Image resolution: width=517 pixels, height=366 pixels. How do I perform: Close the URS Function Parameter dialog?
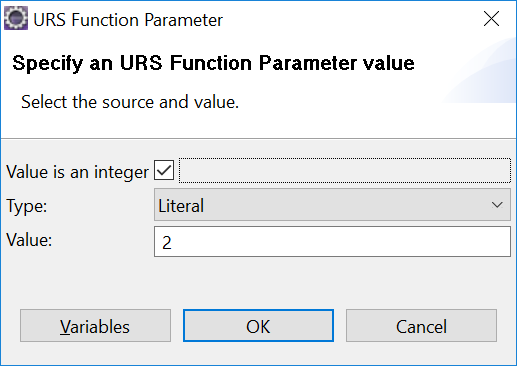click(x=491, y=18)
